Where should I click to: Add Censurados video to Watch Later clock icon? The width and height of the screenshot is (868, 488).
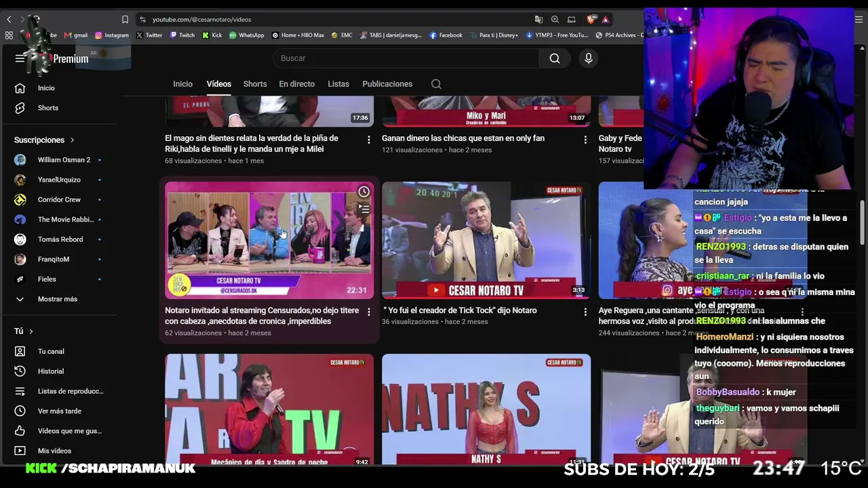[x=364, y=192]
